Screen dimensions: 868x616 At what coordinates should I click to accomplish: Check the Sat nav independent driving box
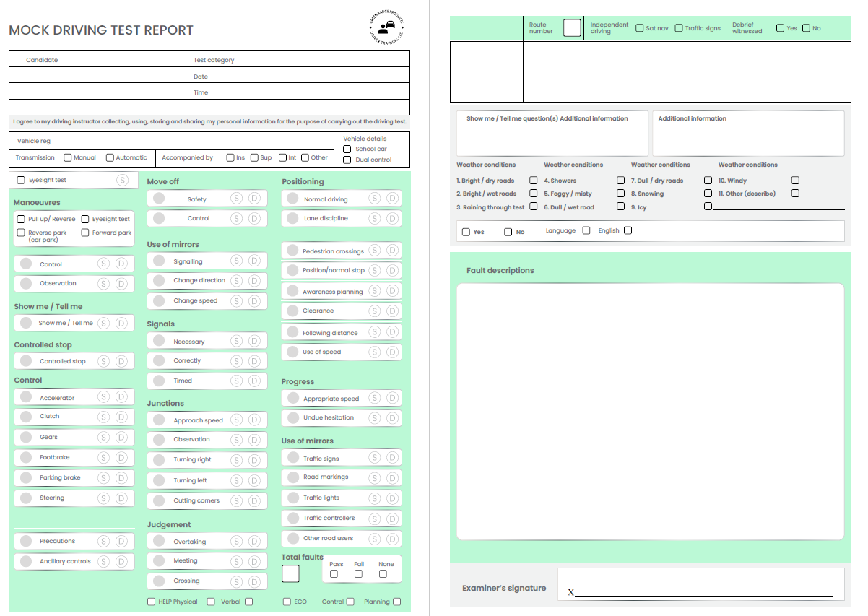point(640,28)
